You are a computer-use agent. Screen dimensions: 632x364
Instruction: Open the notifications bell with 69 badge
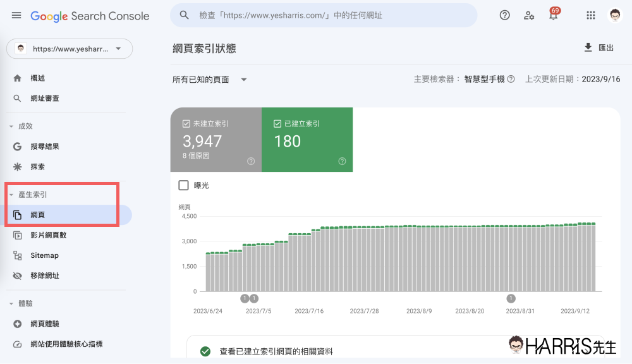[554, 15]
